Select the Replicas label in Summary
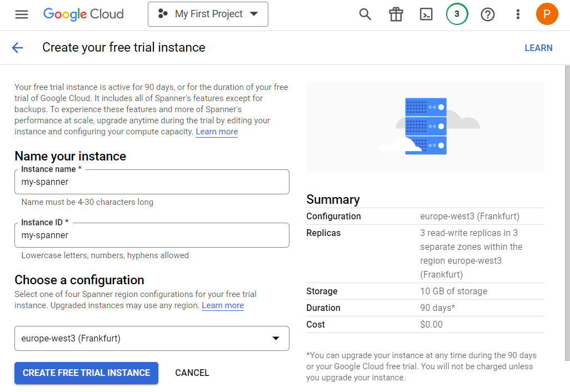Image resolution: width=570 pixels, height=392 pixels. point(323,233)
